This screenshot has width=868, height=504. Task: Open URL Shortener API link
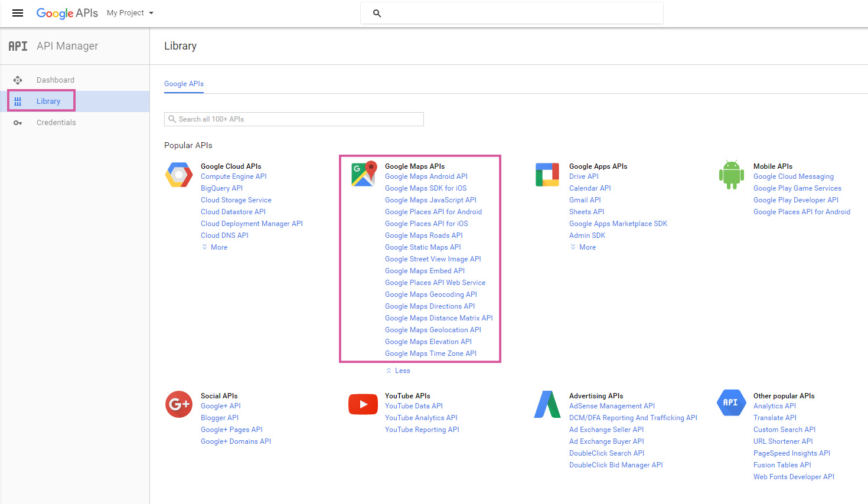coord(783,441)
